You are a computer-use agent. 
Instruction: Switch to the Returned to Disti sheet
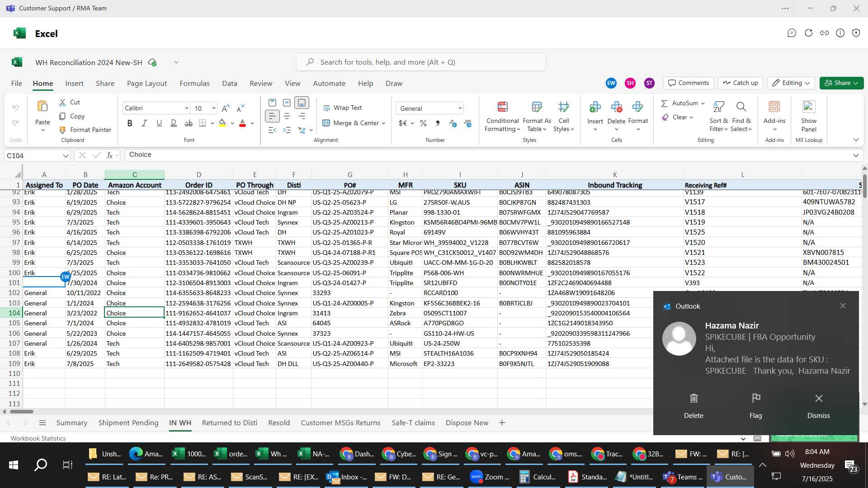pos(230,423)
